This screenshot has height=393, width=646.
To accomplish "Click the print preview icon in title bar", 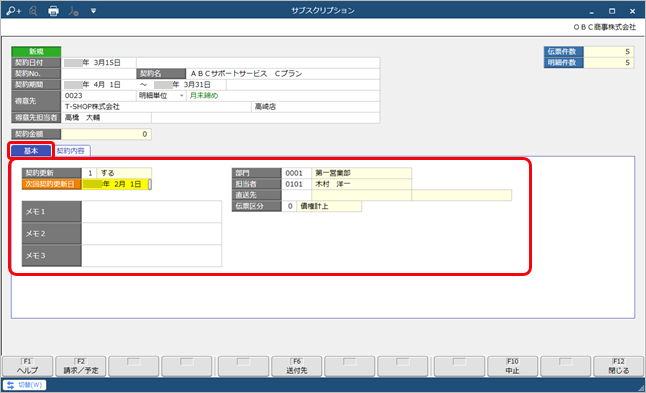I will (x=33, y=11).
